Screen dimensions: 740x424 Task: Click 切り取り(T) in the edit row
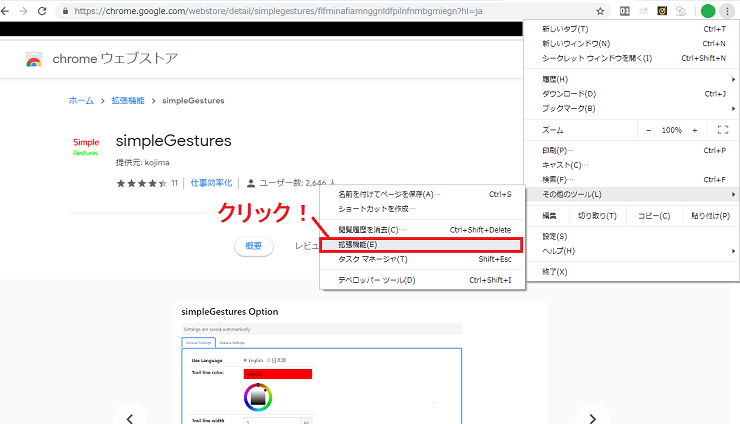coord(597,216)
